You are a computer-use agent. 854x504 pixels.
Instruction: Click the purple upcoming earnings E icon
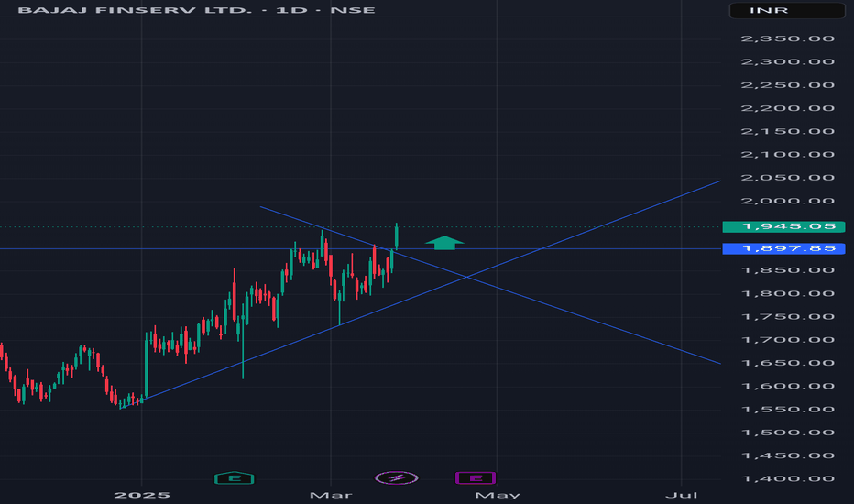(x=476, y=478)
